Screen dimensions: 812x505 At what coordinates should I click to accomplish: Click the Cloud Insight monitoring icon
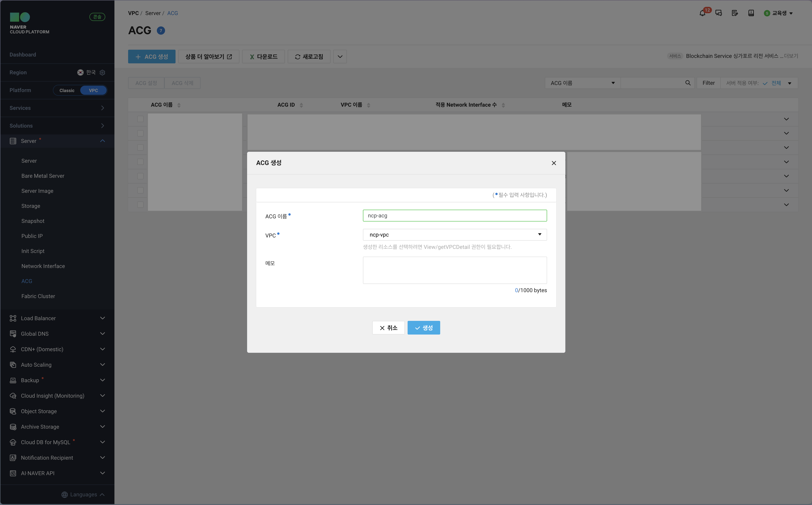pyautogui.click(x=13, y=396)
